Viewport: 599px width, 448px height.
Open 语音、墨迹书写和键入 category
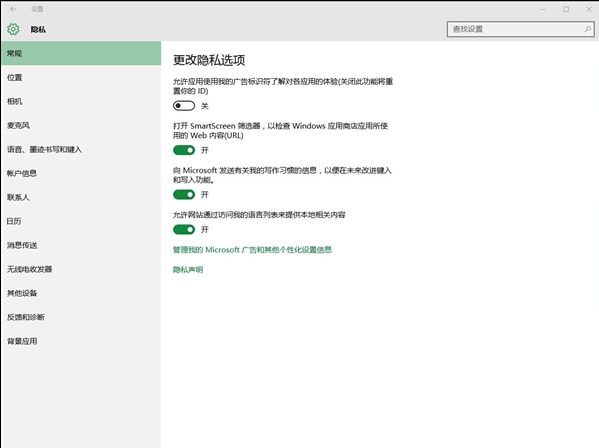click(x=81, y=149)
